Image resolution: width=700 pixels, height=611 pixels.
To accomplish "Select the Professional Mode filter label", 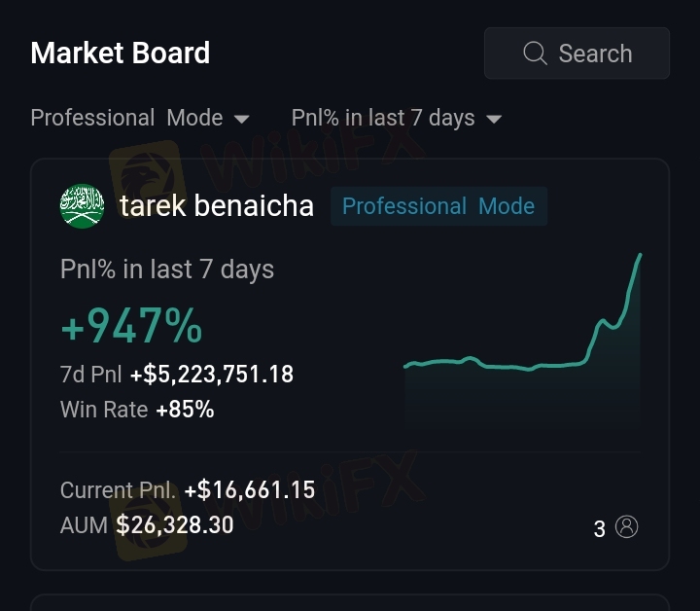I will [x=126, y=118].
